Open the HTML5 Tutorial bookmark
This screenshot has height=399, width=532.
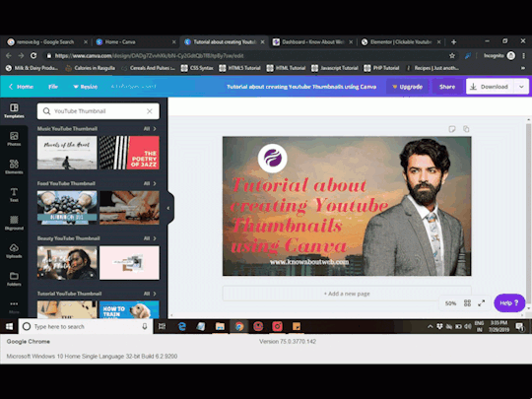pos(239,68)
